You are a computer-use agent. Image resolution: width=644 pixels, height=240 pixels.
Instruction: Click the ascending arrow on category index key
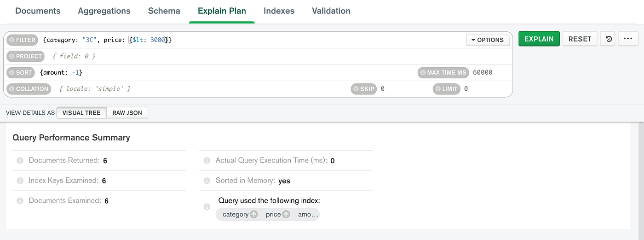[253, 214]
